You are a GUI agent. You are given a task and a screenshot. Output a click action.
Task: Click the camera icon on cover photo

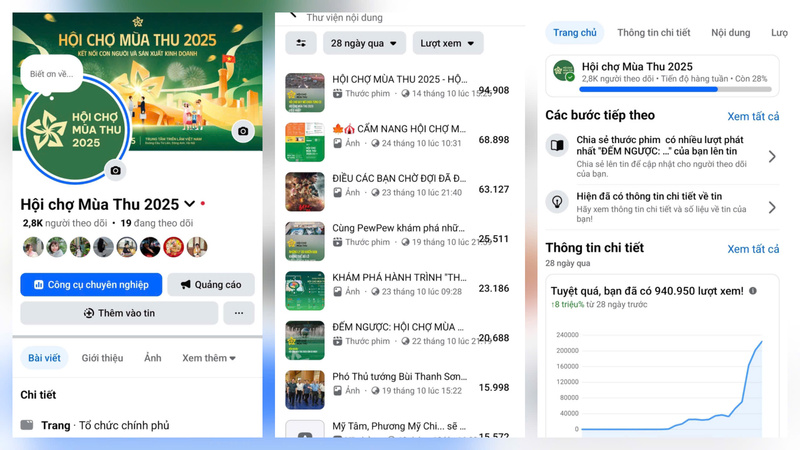click(x=241, y=131)
